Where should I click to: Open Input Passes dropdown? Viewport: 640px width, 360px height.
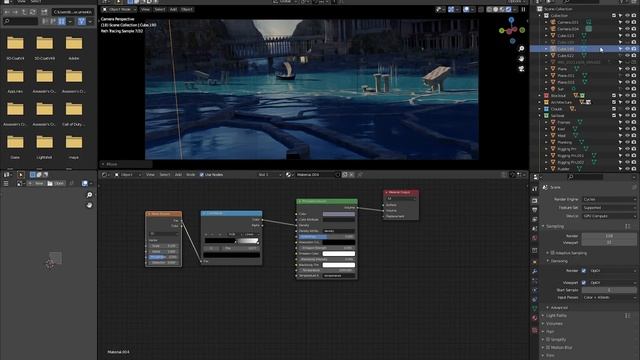609,298
